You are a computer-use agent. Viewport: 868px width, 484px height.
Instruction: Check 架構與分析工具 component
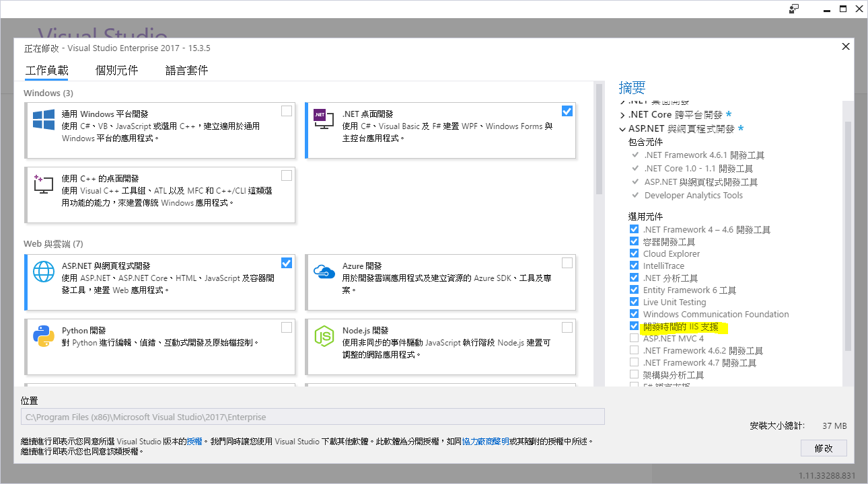634,374
